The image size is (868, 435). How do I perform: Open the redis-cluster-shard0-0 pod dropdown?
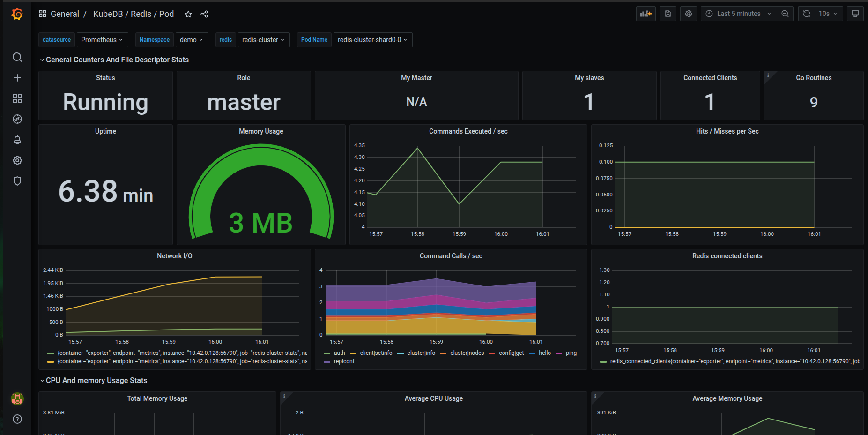[372, 40]
